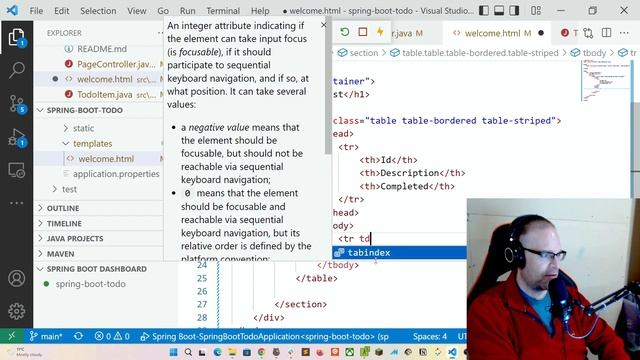
Task: Stop the debug session
Action: point(362,32)
